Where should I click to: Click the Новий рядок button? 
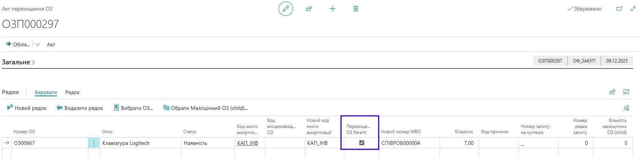pos(27,108)
